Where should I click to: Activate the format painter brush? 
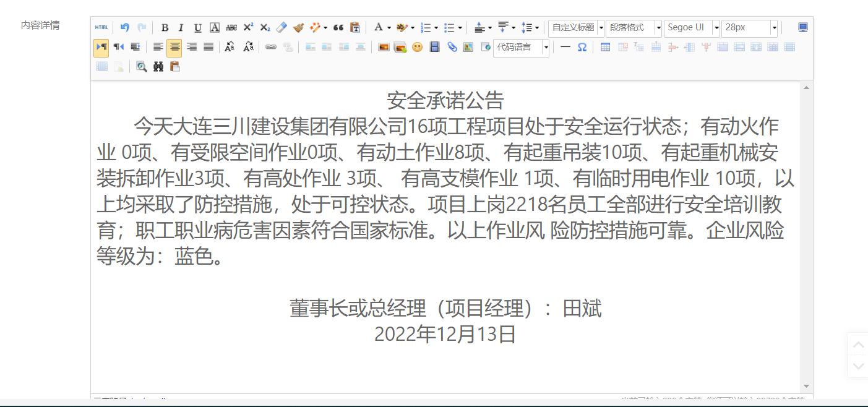pyautogui.click(x=298, y=27)
